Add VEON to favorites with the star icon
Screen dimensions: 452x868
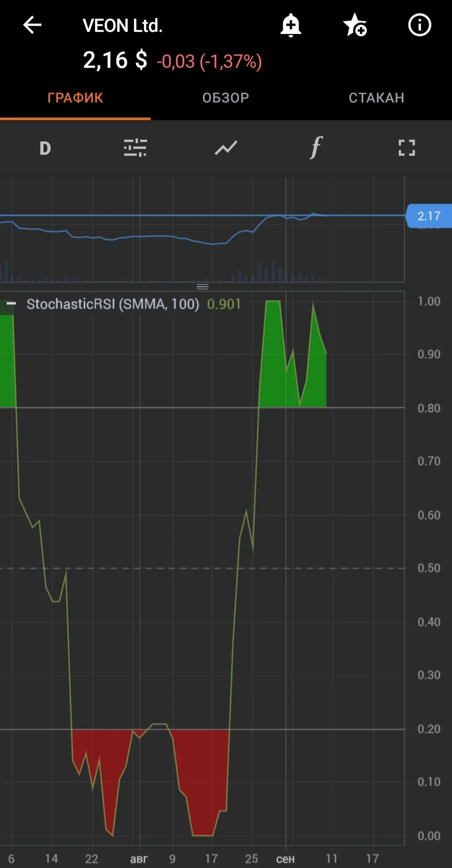coord(355,25)
